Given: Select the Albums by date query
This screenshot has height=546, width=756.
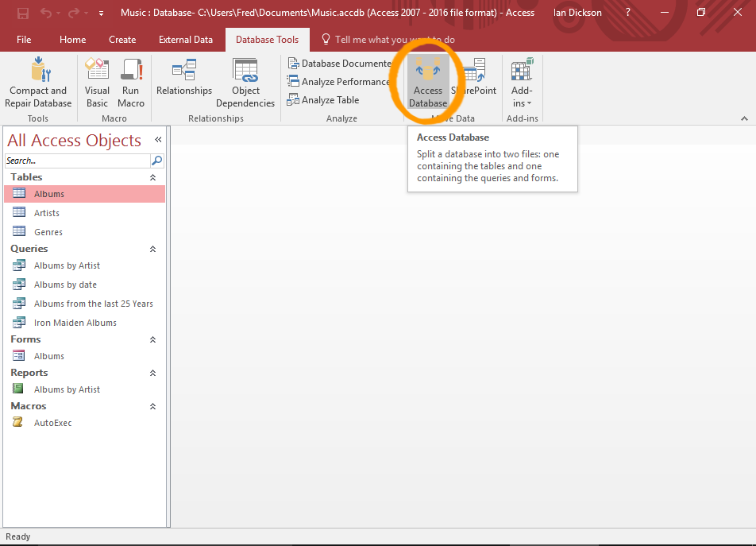Looking at the screenshot, I should click(84, 285).
